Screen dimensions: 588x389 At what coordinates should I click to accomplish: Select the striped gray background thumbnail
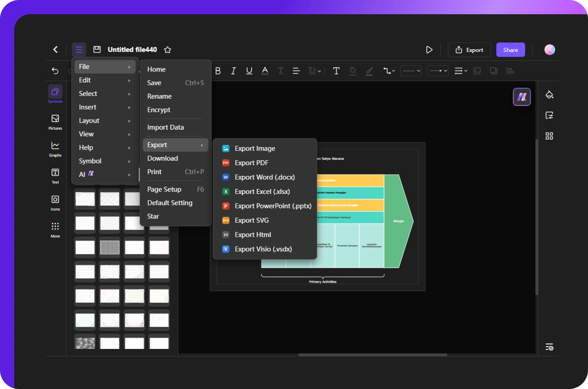coord(110,247)
